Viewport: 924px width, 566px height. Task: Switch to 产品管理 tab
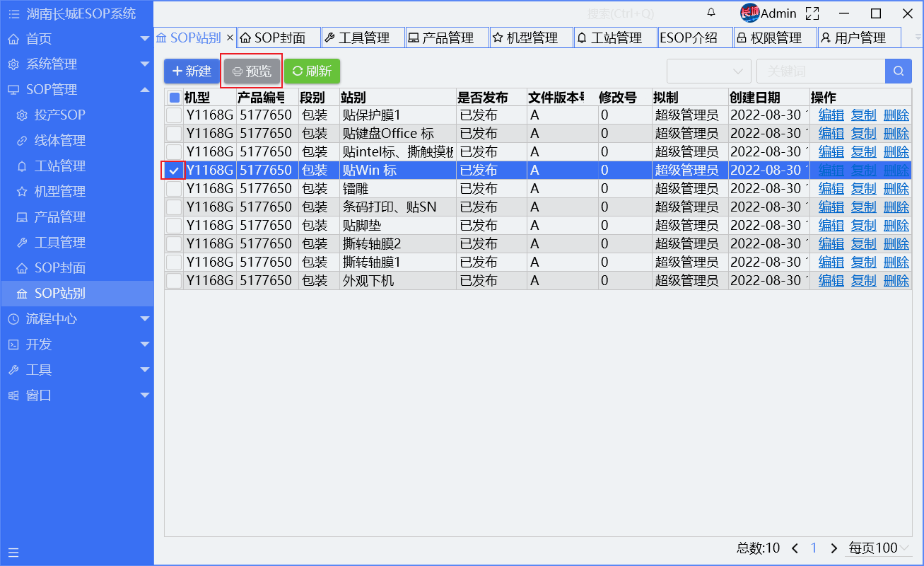coord(448,37)
